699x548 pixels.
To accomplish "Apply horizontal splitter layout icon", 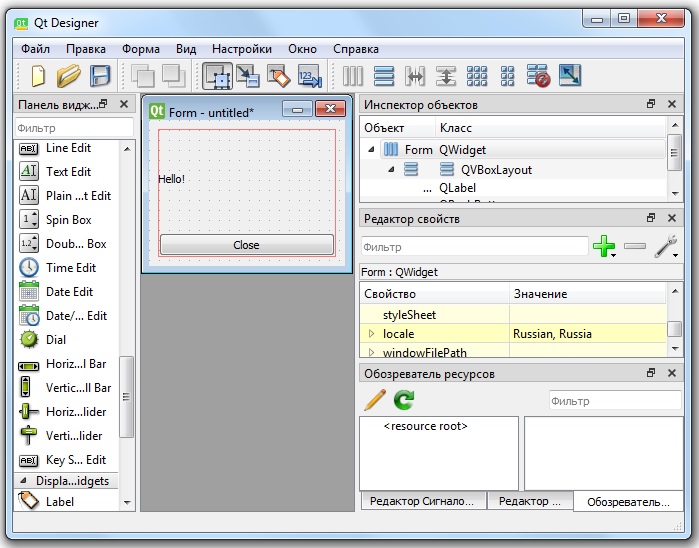I will point(415,76).
